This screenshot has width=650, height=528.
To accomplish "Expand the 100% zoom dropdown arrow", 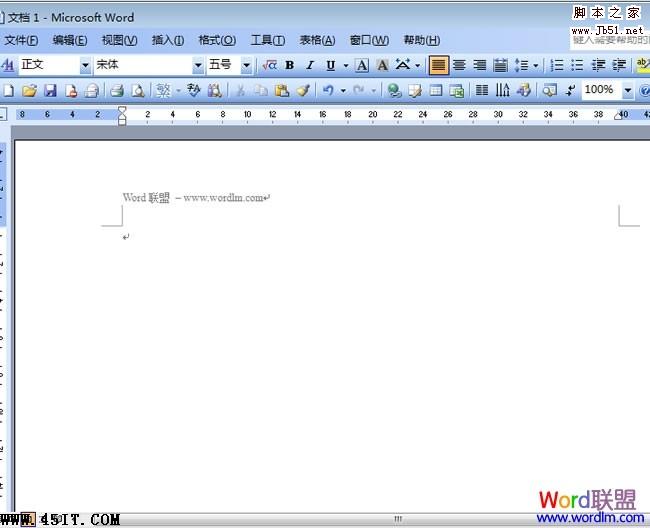I will (628, 90).
